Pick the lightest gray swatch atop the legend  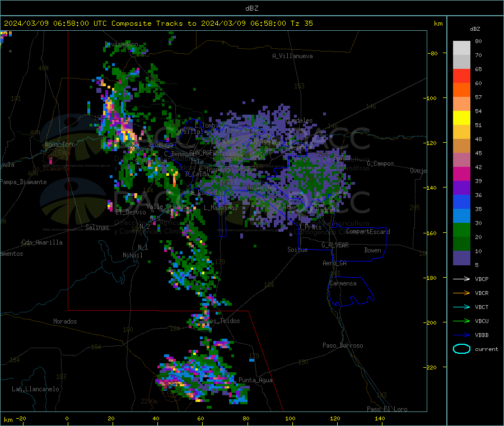(x=461, y=48)
